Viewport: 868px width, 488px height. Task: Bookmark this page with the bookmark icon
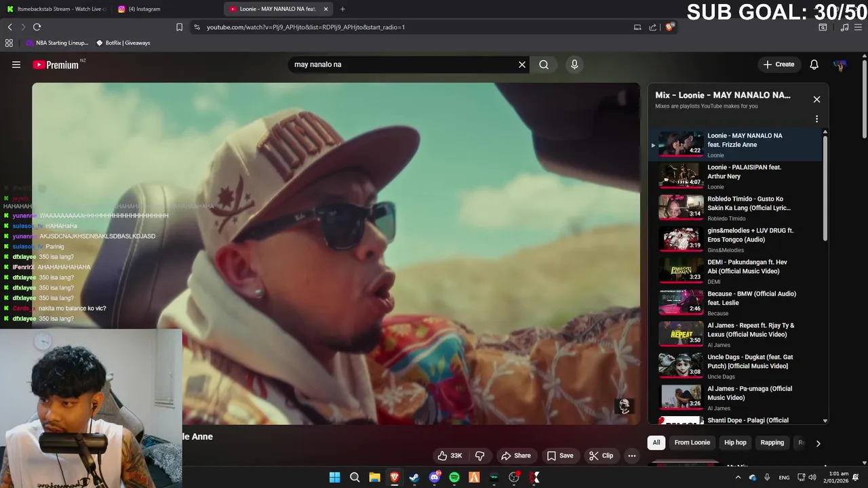[x=179, y=27]
